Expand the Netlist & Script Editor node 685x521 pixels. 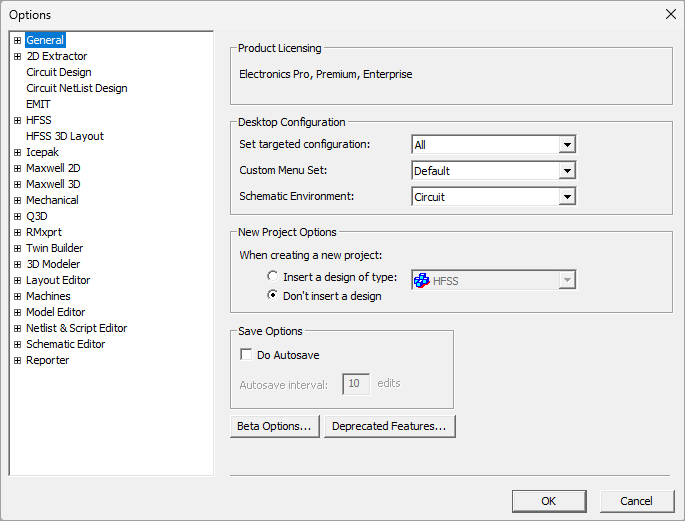click(17, 328)
